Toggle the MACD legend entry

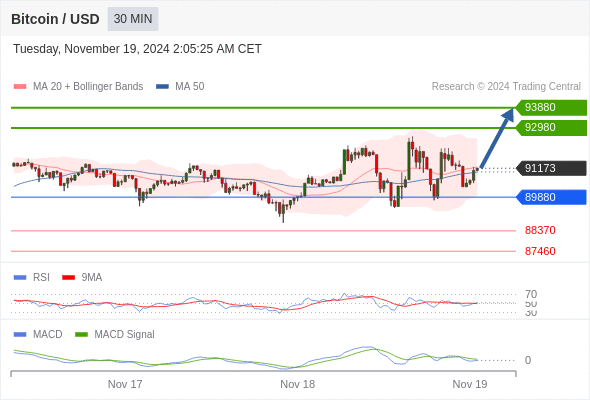point(38,334)
